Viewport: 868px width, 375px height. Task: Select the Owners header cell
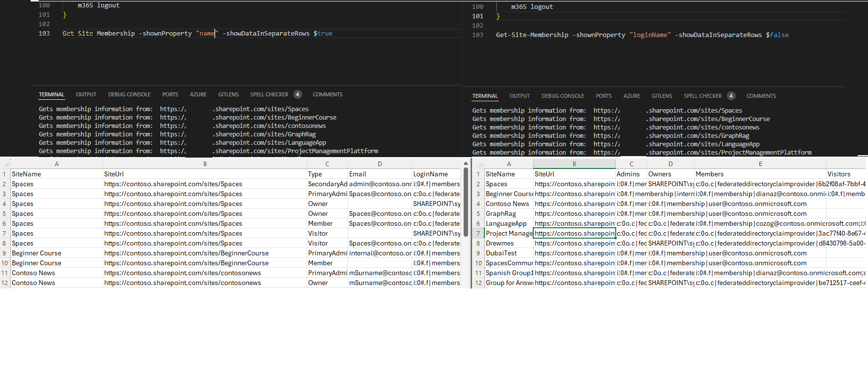(x=671, y=174)
